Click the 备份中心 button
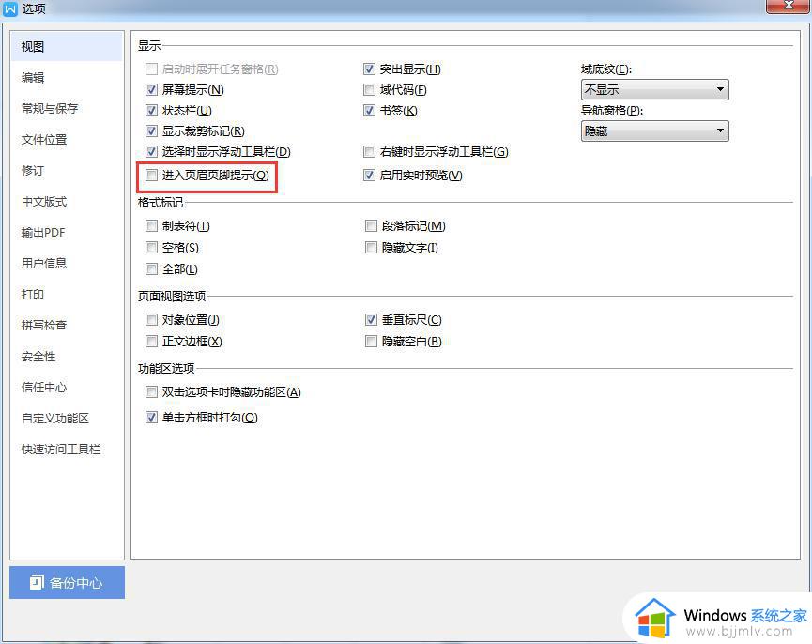Viewport: 812px width, 644px height. point(67,582)
